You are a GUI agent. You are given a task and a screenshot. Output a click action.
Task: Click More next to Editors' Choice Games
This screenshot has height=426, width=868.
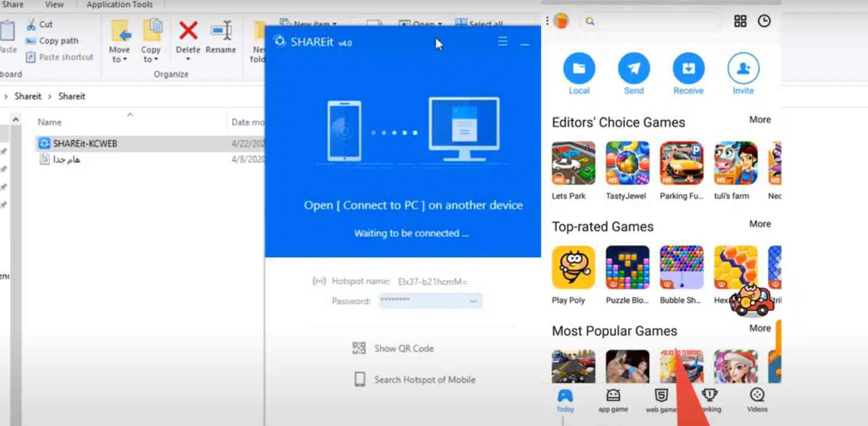click(760, 120)
